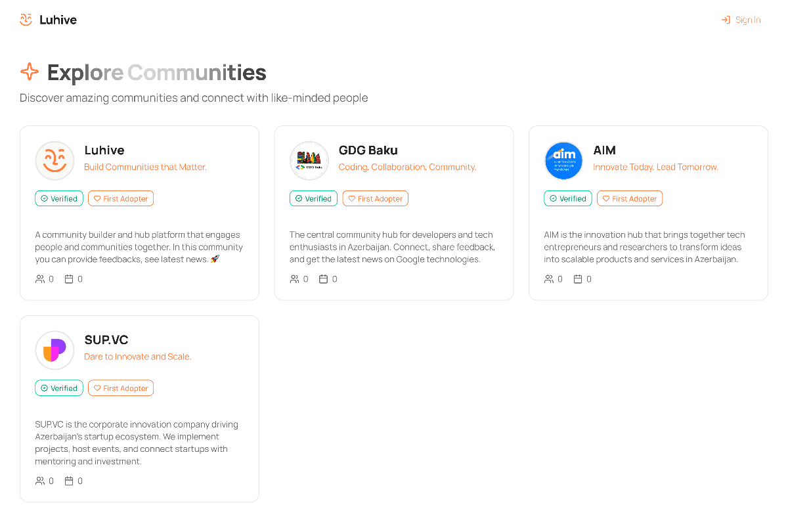Click the members icon on the SUP.VC card
Screen dimensions: 788x532
pos(39,481)
